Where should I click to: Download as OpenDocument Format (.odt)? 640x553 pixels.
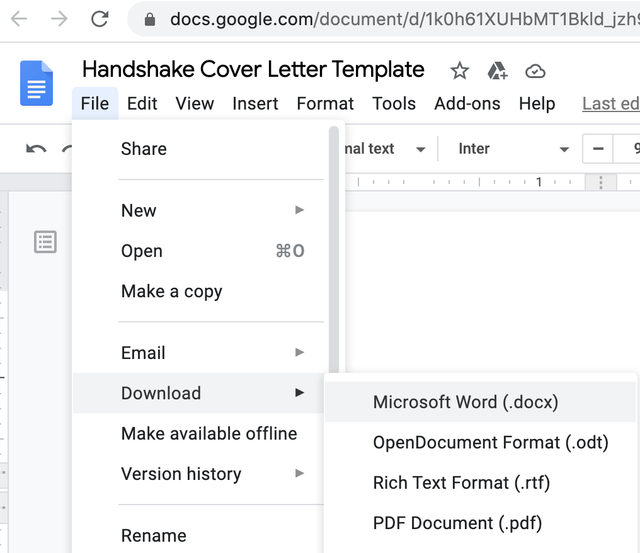[480, 442]
